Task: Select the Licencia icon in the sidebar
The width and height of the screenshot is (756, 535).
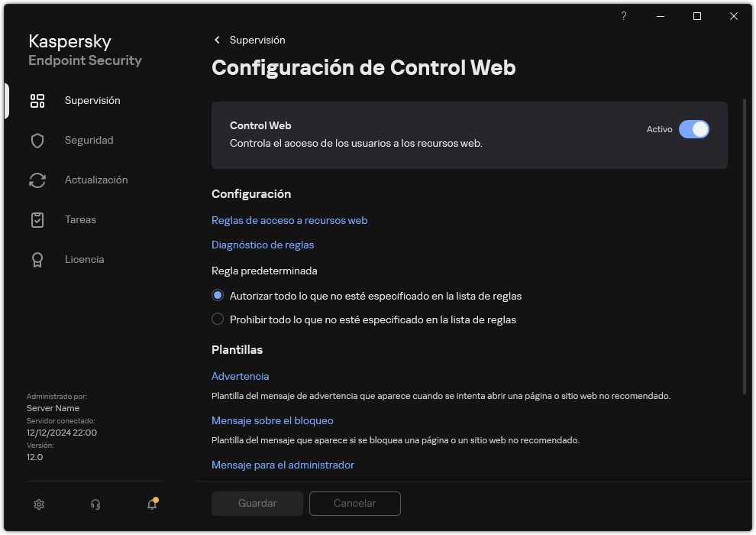Action: coord(37,259)
